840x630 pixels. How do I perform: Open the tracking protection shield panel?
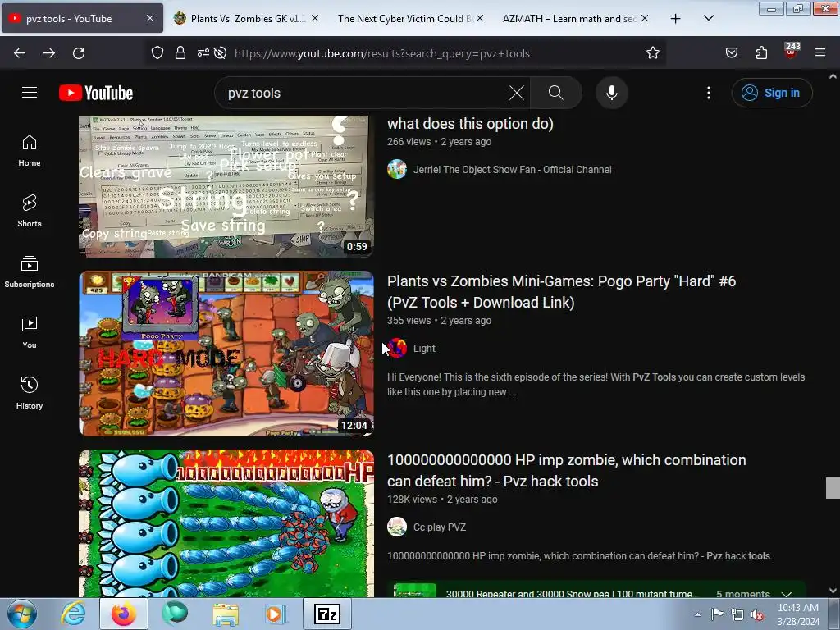click(x=157, y=53)
